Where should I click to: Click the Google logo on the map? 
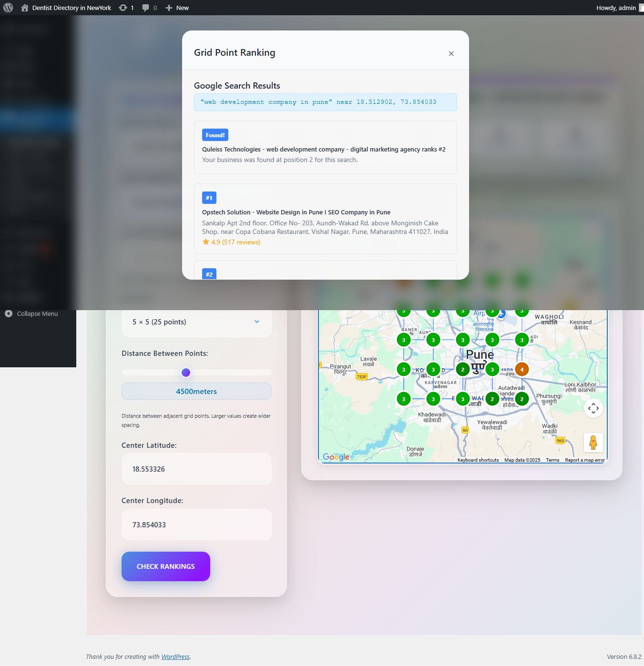[336, 457]
